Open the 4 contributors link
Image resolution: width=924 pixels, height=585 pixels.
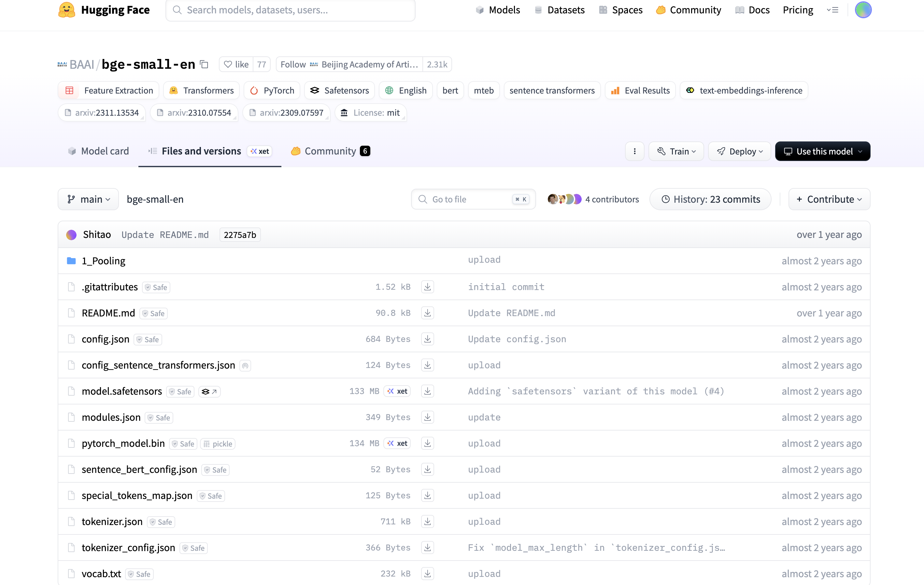click(612, 199)
